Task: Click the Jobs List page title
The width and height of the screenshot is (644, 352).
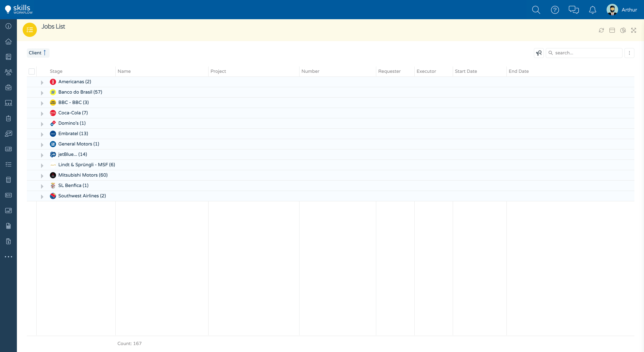Action: 53,26
